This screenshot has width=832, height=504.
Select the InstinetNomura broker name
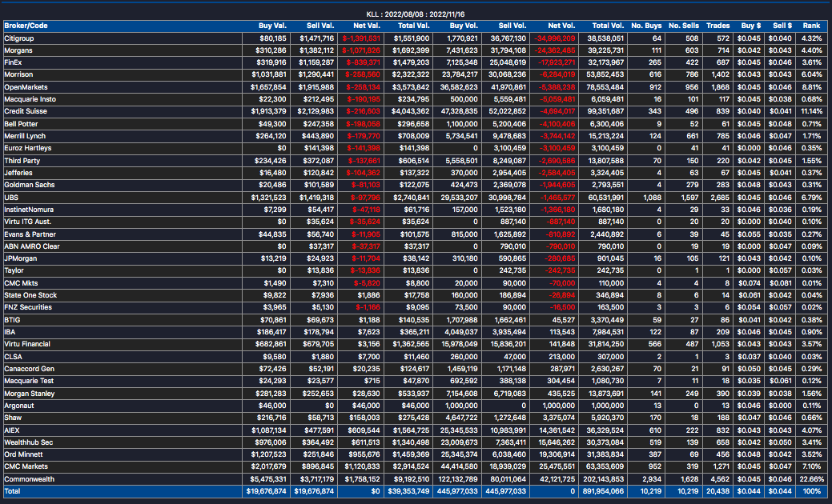click(29, 210)
